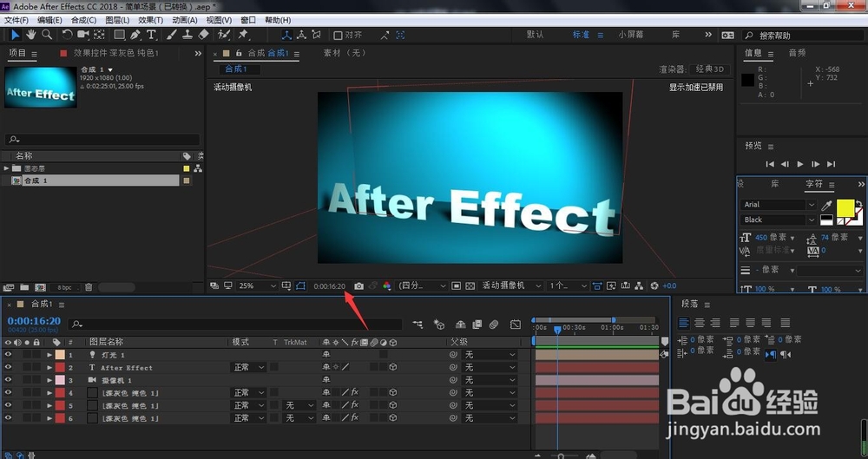Reset exposure icon in viewer
The height and width of the screenshot is (459, 868).
(654, 285)
